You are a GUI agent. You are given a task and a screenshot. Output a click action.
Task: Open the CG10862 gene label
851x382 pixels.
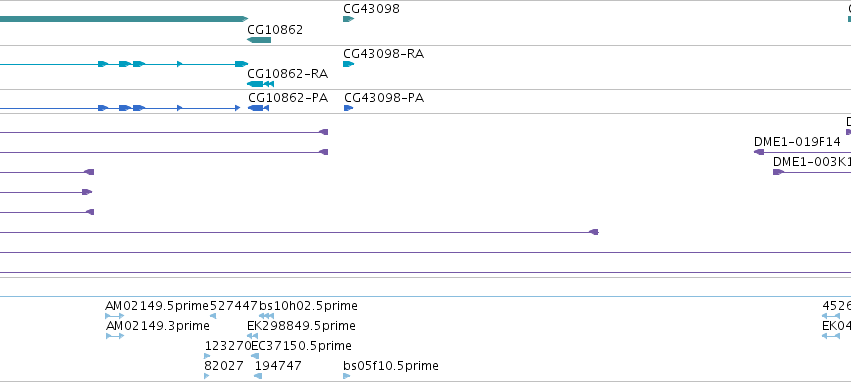click(x=275, y=30)
